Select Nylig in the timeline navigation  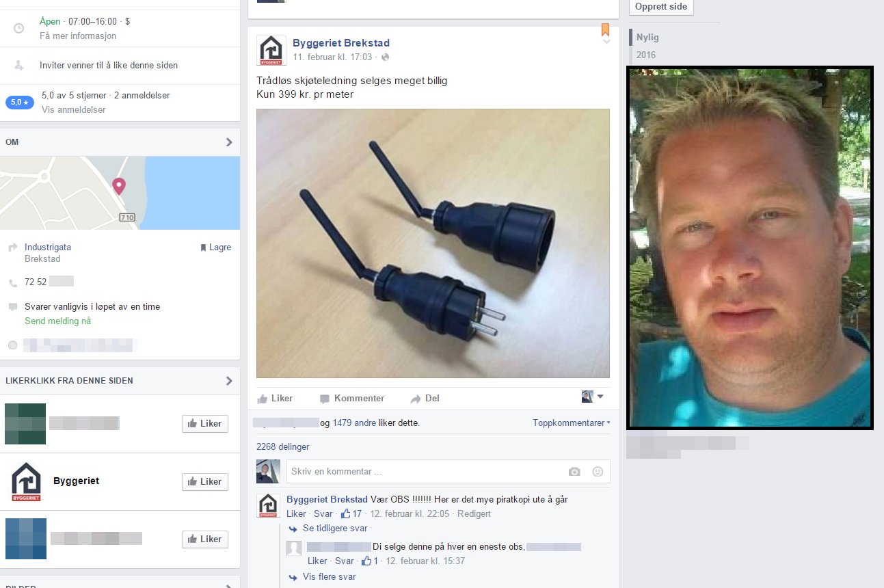[647, 38]
